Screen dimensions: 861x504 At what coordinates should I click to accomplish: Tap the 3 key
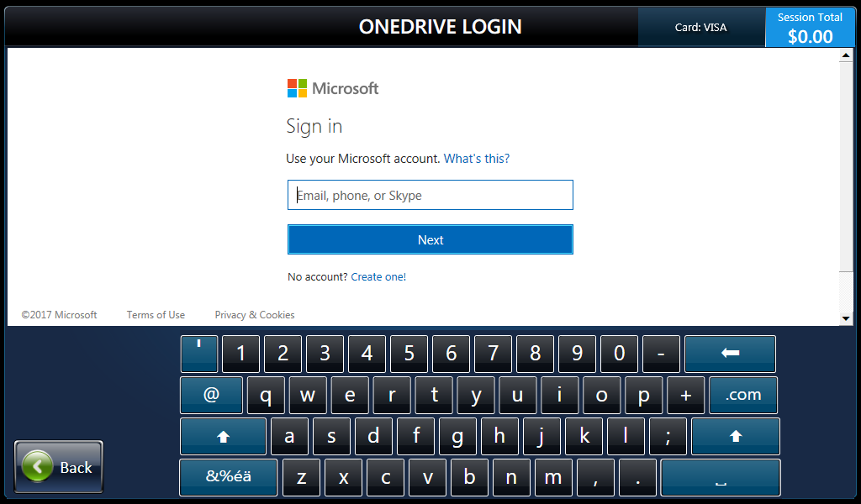325,354
